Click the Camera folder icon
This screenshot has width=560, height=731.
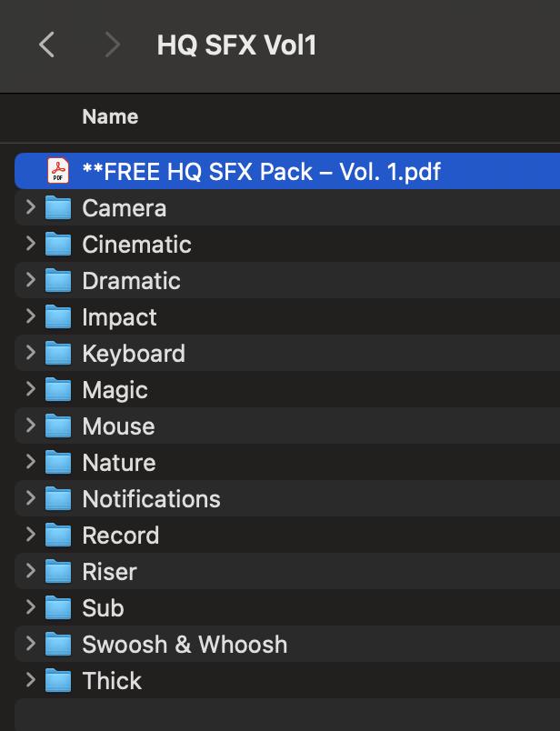59,208
